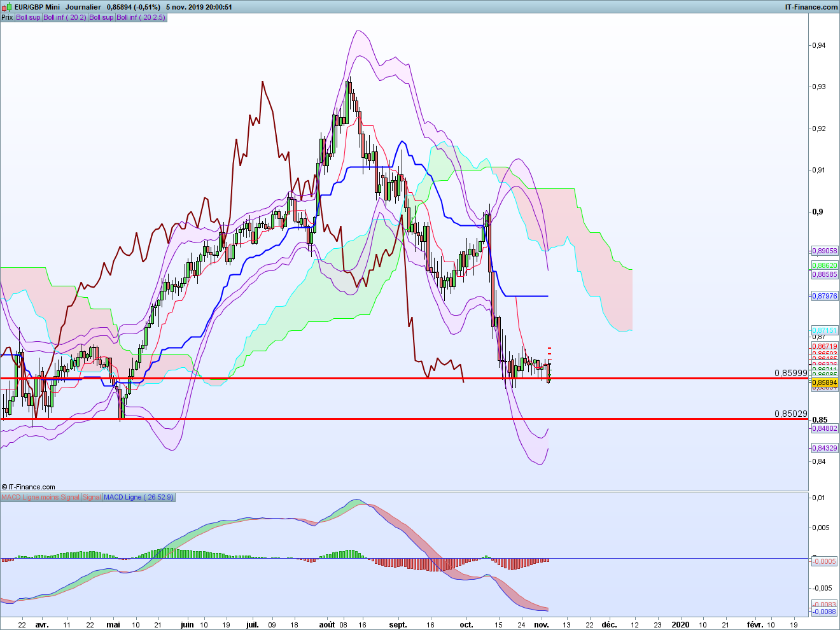The width and height of the screenshot is (840, 630).
Task: Click the cyan 0,87151 price tag
Action: coord(825,331)
